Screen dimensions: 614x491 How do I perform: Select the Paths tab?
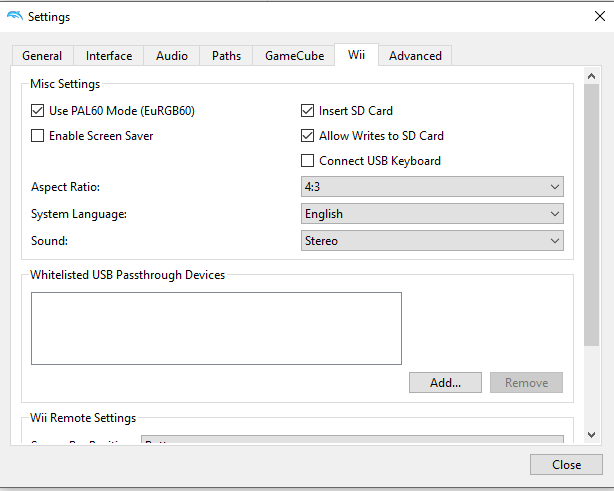226,56
